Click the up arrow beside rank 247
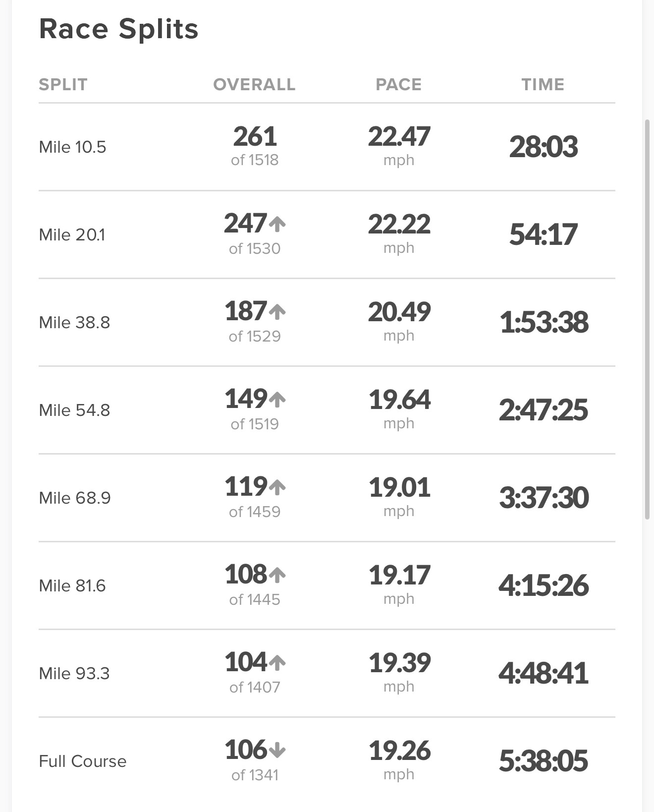The image size is (654, 812). coord(277,225)
